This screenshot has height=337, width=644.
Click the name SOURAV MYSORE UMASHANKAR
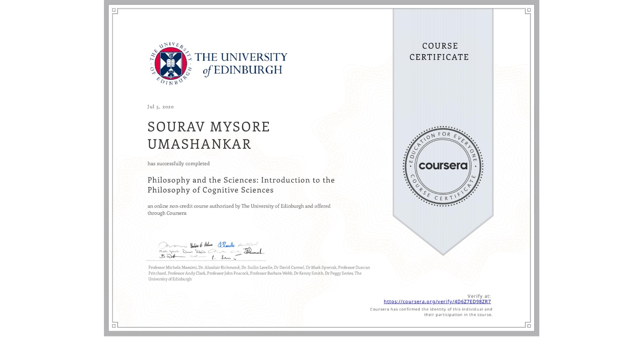209,135
